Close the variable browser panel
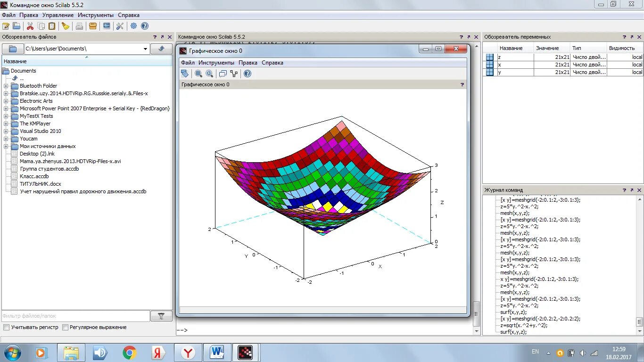 coord(639,37)
